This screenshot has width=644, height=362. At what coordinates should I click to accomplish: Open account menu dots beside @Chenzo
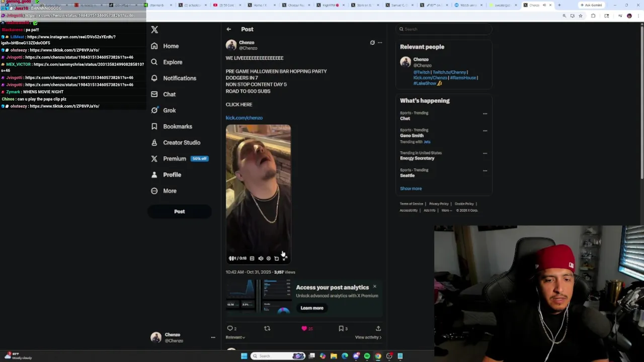click(x=213, y=337)
